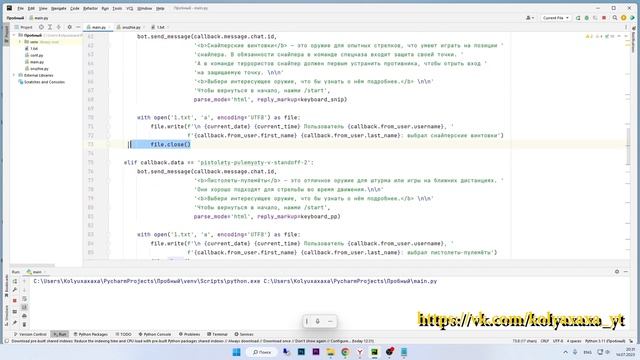Click the Python 3.11 interpreter status entry

pyautogui.click(x=605, y=341)
